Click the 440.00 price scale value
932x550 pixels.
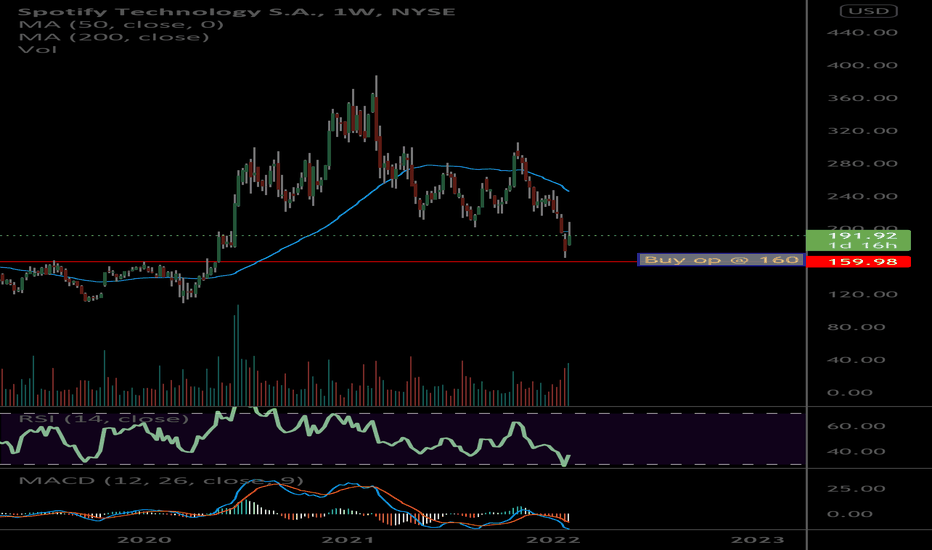pos(862,32)
